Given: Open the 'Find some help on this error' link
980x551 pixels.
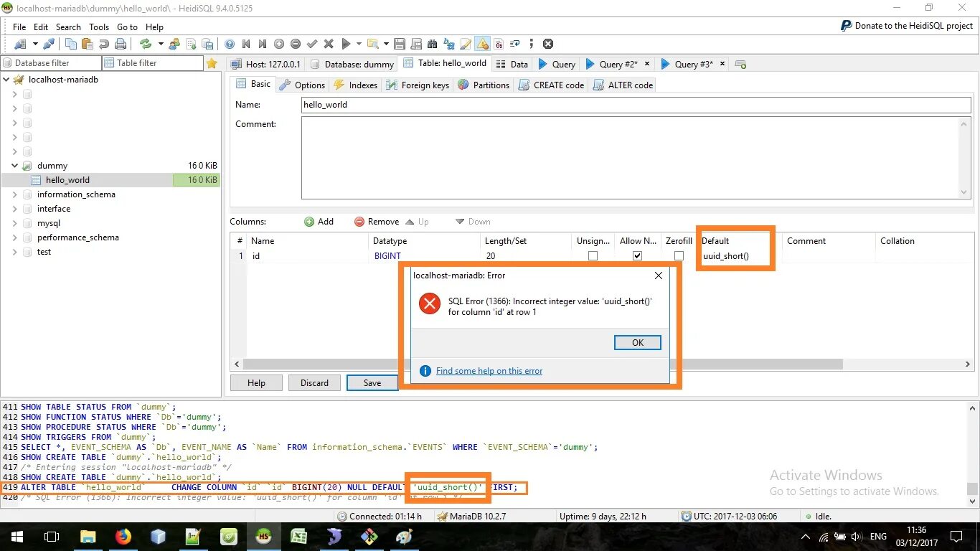Looking at the screenshot, I should point(489,371).
